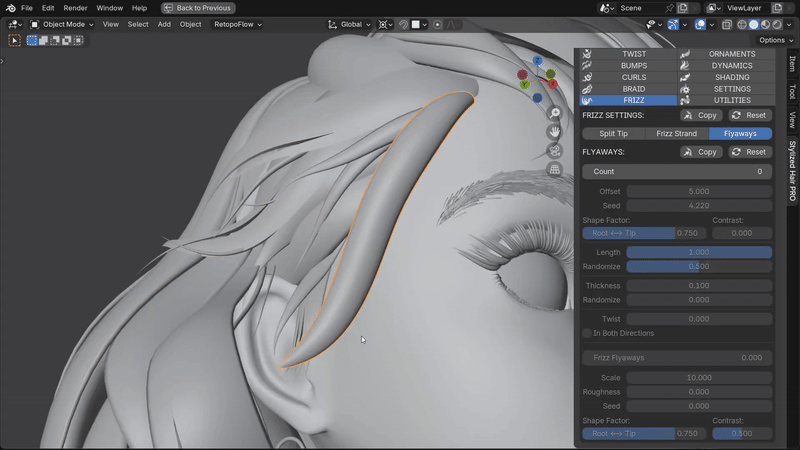Viewport: 800px width, 450px height.
Task: Click the Blender logo icon
Action: (x=11, y=8)
